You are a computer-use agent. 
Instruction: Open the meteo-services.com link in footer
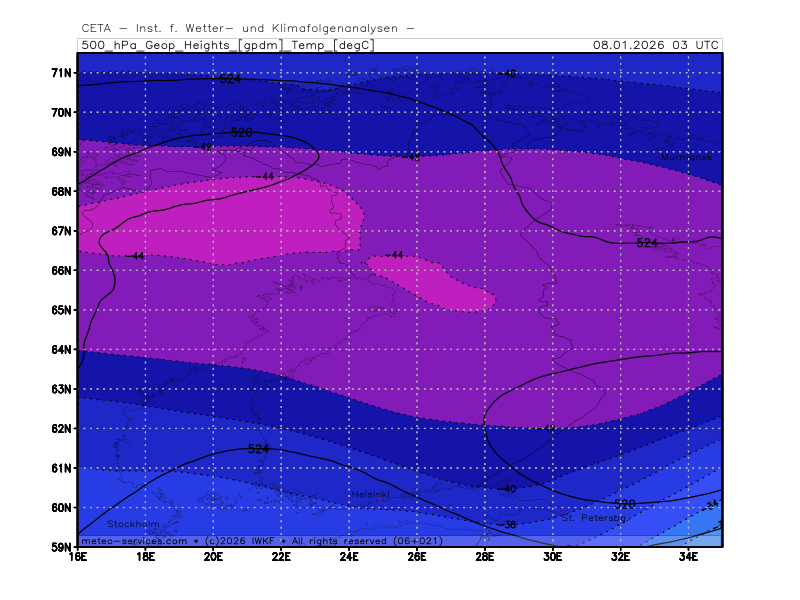[133, 540]
